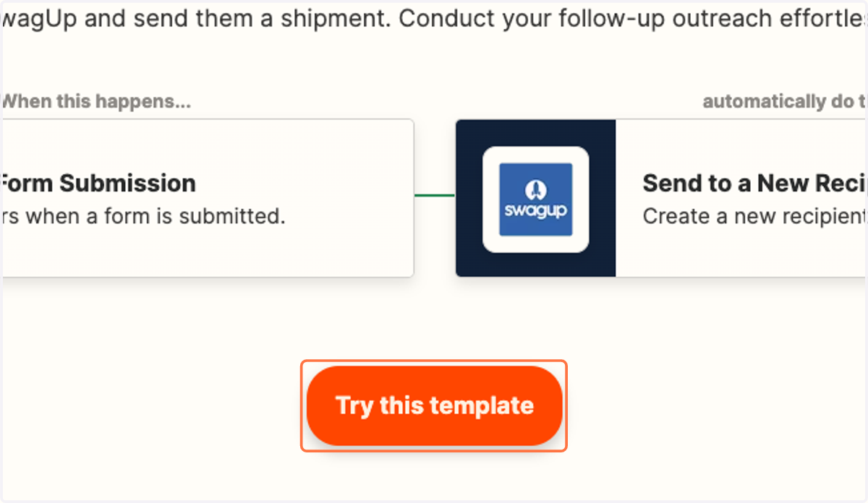Select the Form Submission trigger card
The height and width of the screenshot is (503, 868).
coord(207,198)
